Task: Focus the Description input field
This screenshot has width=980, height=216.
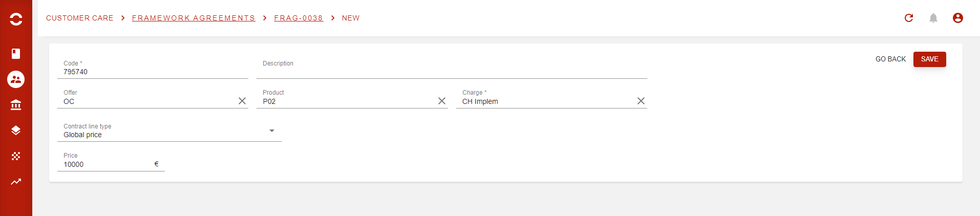Action: pyautogui.click(x=452, y=71)
